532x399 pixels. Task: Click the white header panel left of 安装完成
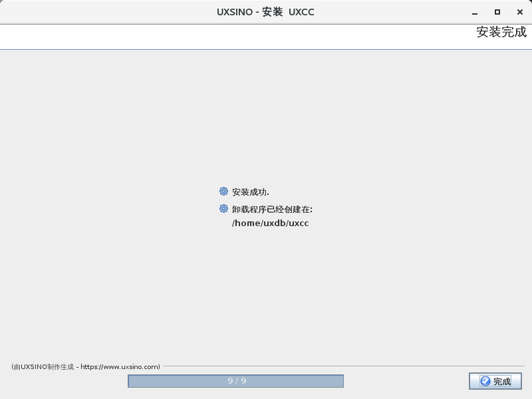[233, 36]
